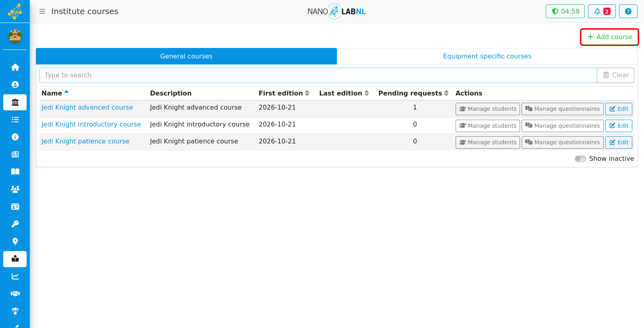Manage questionnaires for Jedi Knight introductory course
The width and height of the screenshot is (644, 328).
[x=563, y=126]
